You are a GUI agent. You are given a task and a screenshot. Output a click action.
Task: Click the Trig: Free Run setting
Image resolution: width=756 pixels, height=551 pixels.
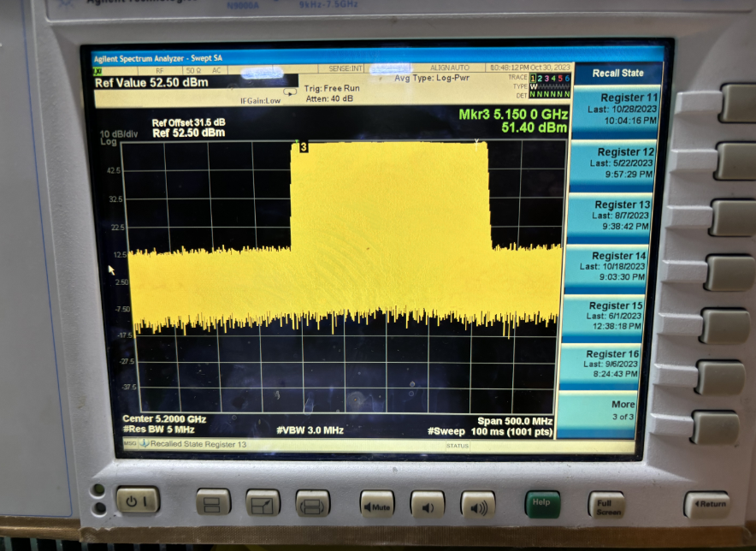(x=332, y=88)
